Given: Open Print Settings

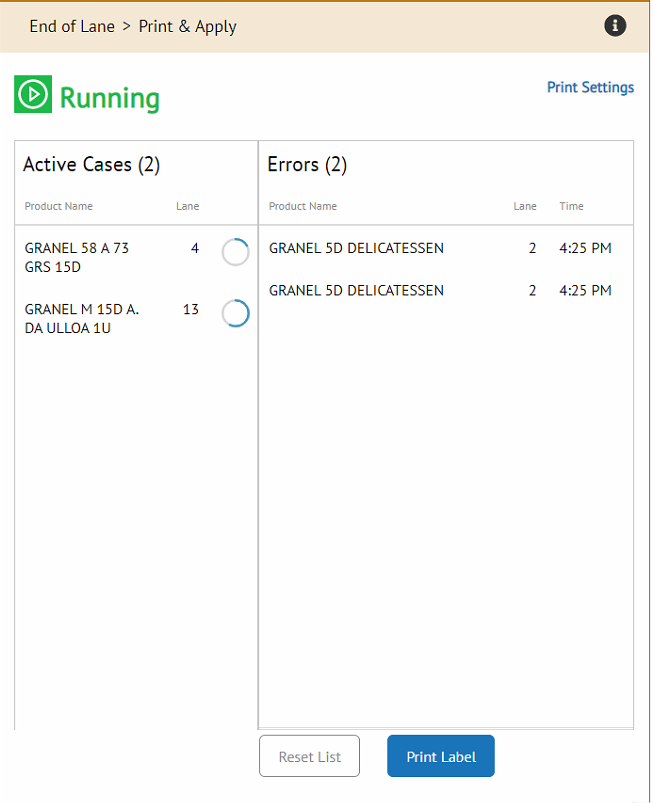Looking at the screenshot, I should [590, 87].
